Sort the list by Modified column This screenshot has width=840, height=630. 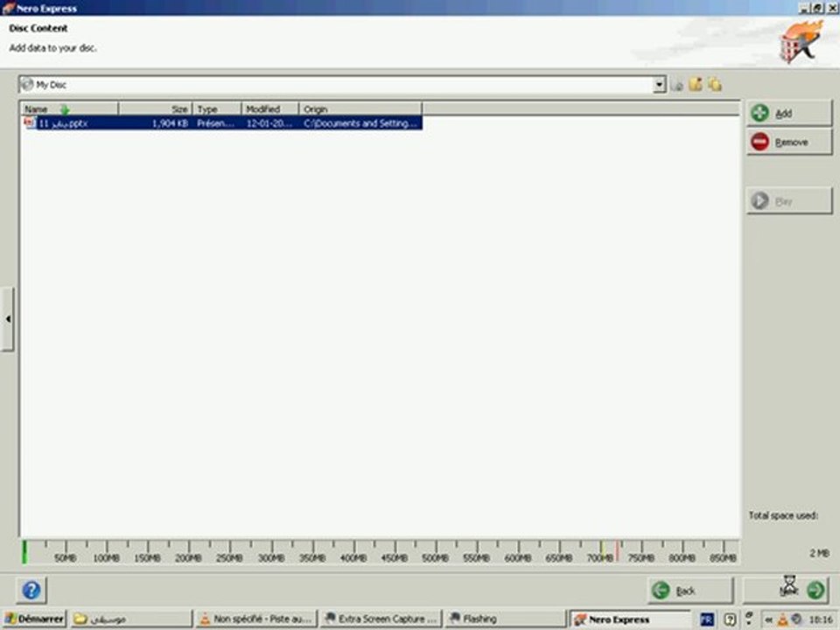[270, 109]
